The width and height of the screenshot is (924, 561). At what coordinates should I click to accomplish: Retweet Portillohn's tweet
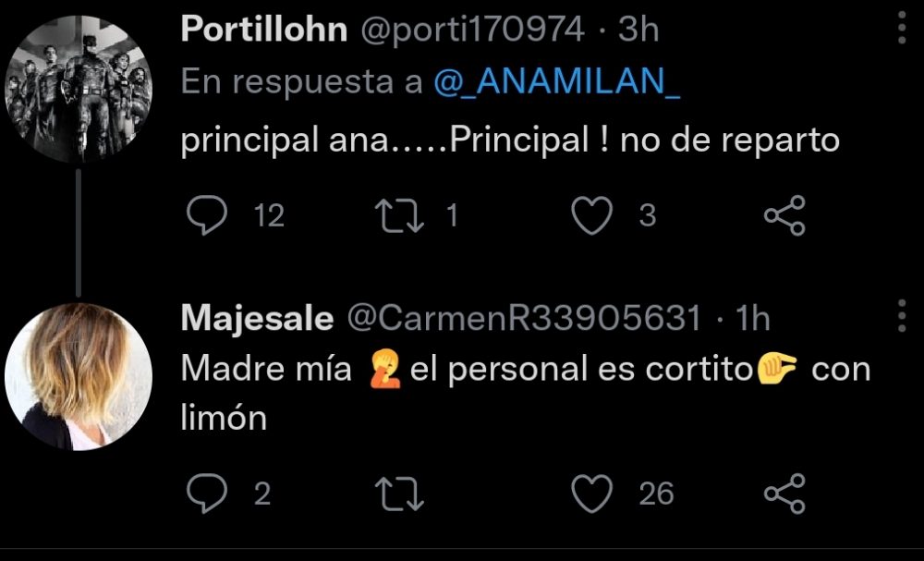coord(400,215)
